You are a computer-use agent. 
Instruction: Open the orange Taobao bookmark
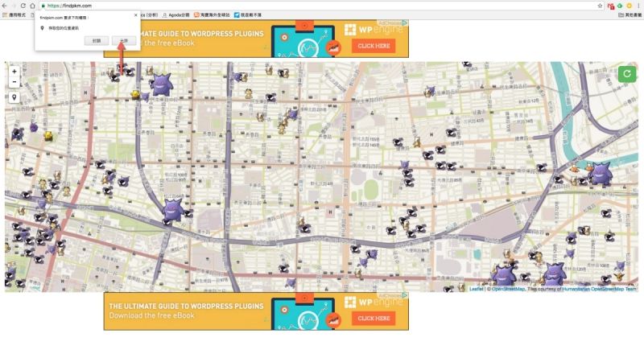point(212,14)
